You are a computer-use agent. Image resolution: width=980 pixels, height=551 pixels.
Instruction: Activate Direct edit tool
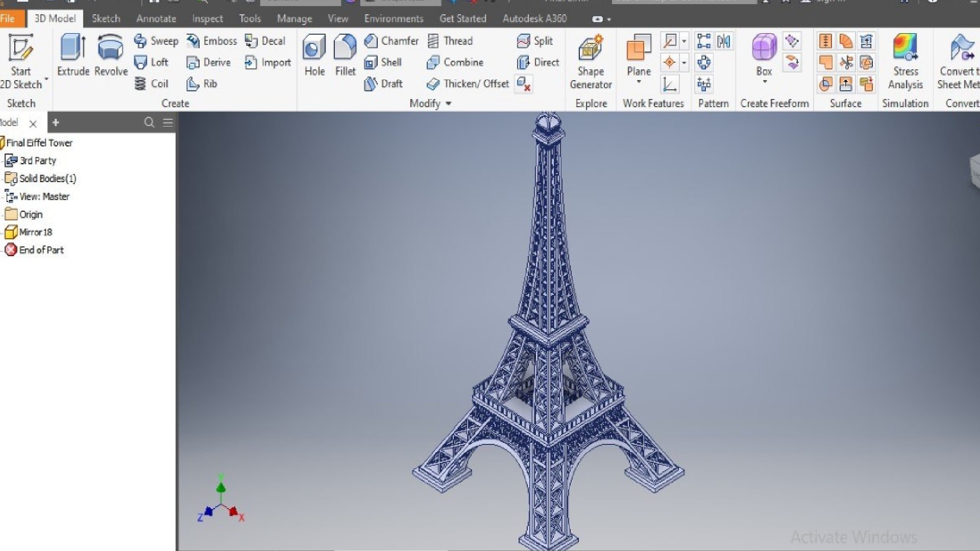pyautogui.click(x=538, y=62)
